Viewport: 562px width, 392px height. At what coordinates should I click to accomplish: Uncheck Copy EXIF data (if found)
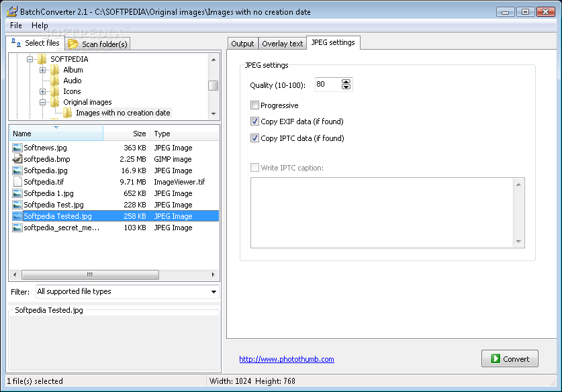coord(254,121)
